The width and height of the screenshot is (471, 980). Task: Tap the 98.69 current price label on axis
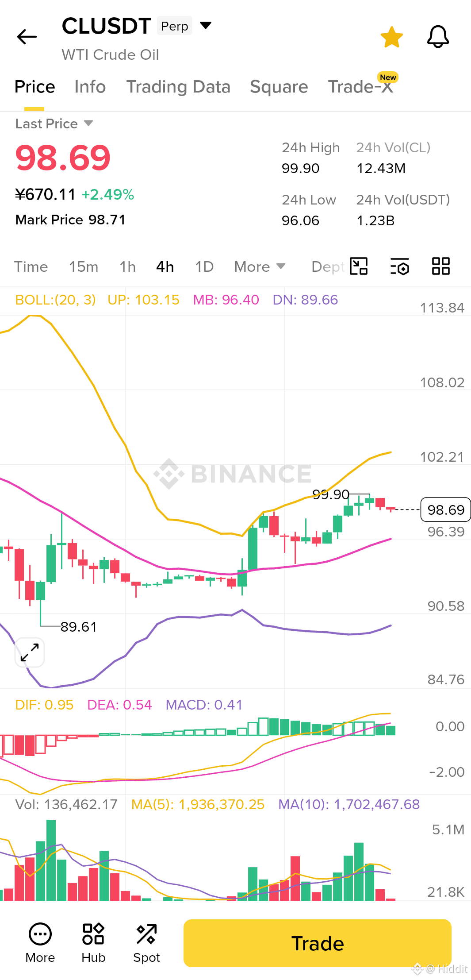coord(446,509)
